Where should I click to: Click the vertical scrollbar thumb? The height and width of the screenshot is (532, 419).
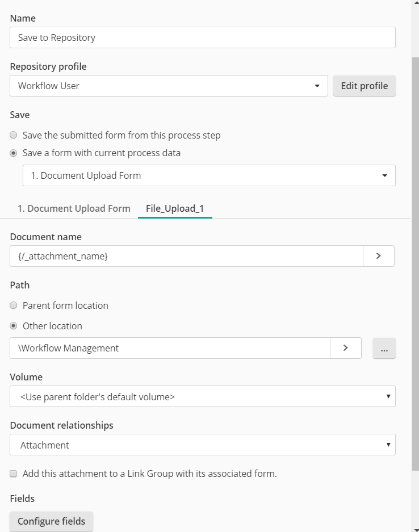416,263
